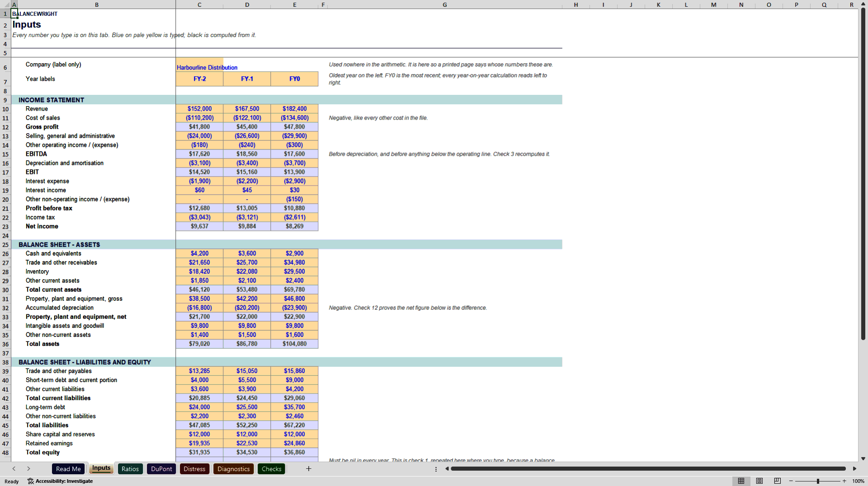Click Depreciation and amortisation label
Screen dimensions: 868x486
click(x=65, y=163)
